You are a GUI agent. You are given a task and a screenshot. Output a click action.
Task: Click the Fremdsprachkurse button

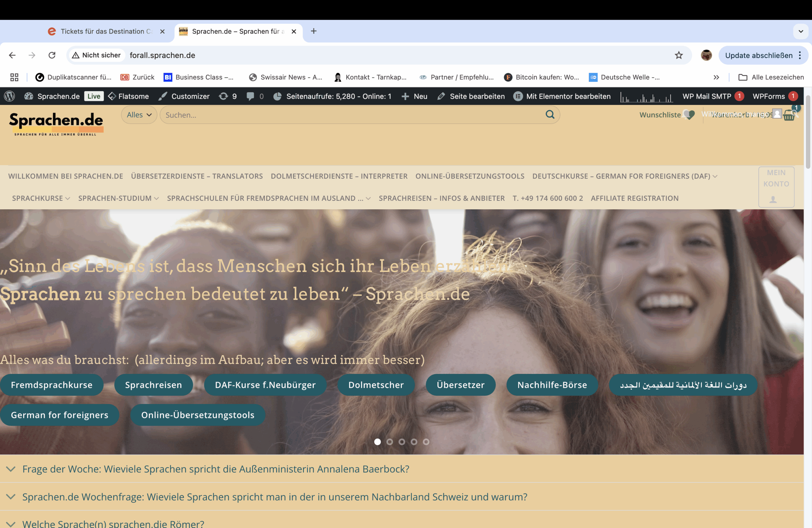[x=51, y=385]
